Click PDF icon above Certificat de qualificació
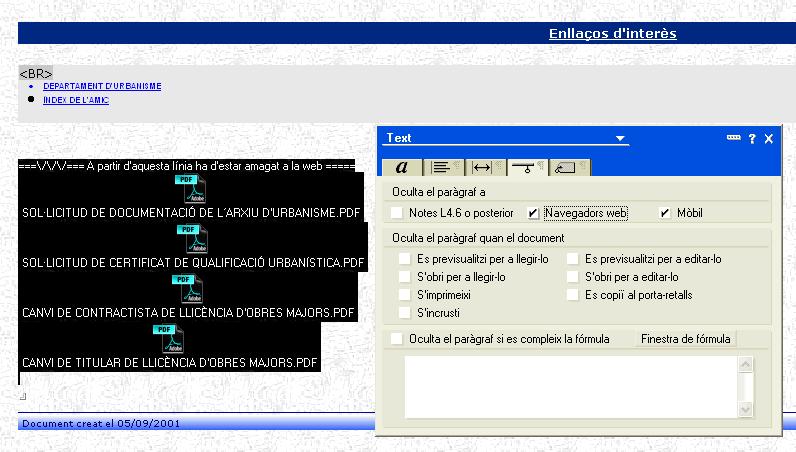 192,239
